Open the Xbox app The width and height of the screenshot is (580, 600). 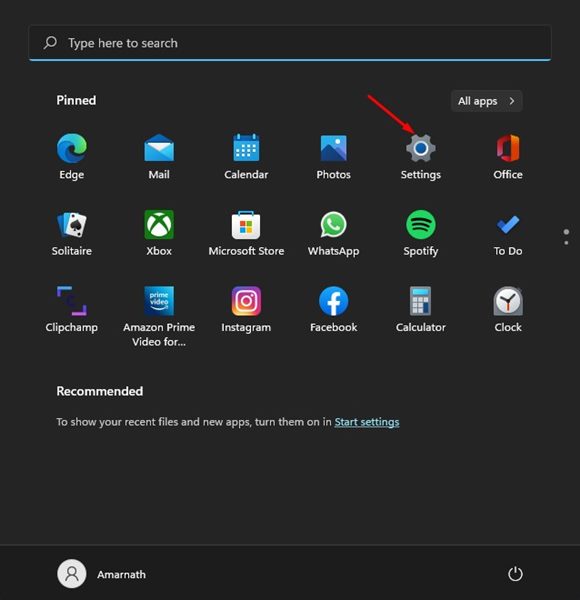pyautogui.click(x=159, y=233)
